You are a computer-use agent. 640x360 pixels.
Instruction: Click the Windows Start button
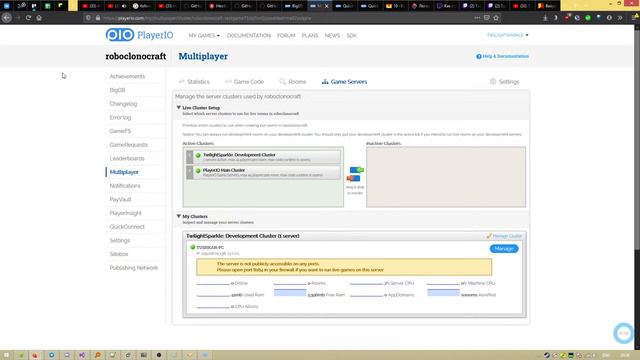click(x=6, y=355)
